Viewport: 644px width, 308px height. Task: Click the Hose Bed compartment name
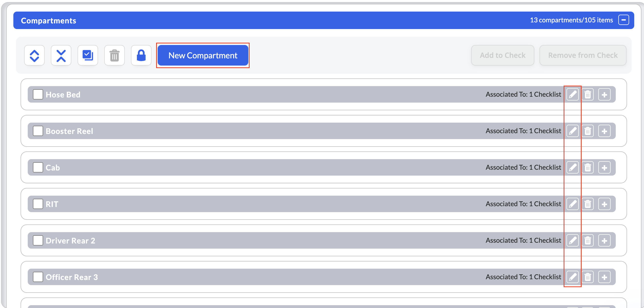[x=63, y=95]
